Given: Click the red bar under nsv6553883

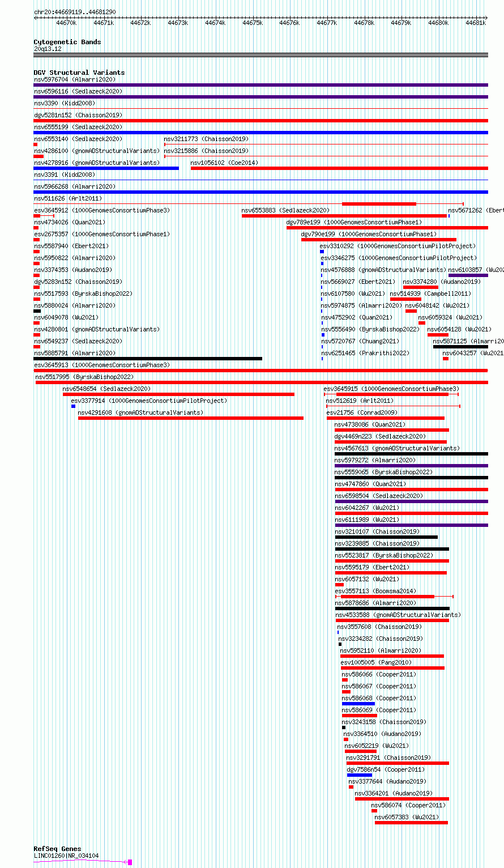Looking at the screenshot, I should tap(344, 216).
